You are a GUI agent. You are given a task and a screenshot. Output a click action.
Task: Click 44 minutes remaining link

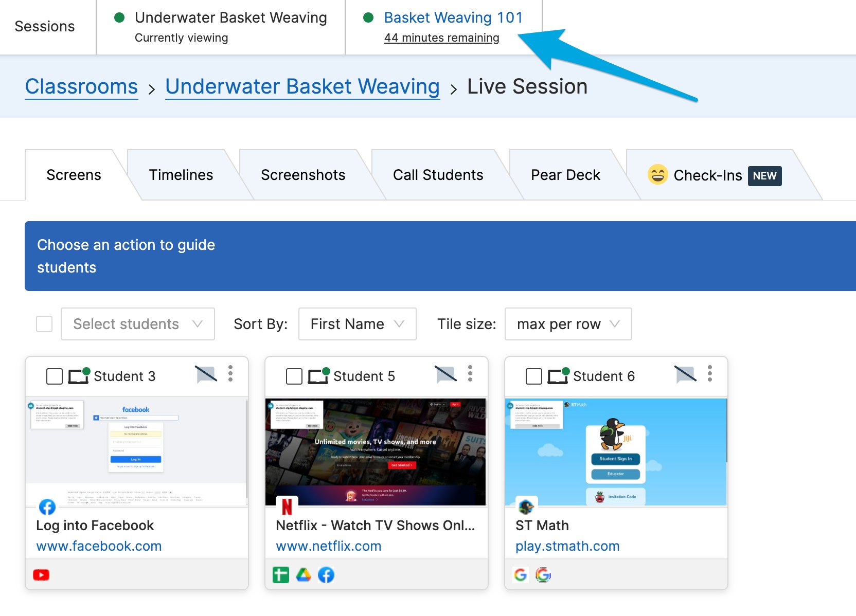[442, 38]
